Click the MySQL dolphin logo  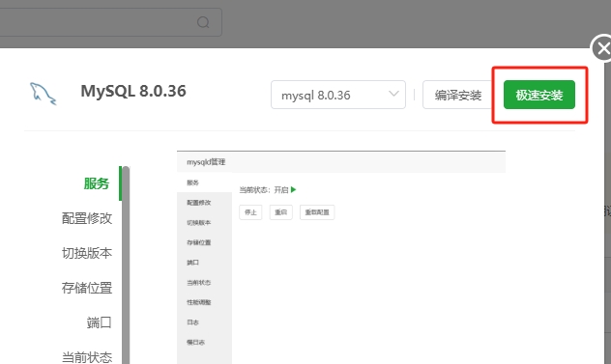(x=43, y=94)
